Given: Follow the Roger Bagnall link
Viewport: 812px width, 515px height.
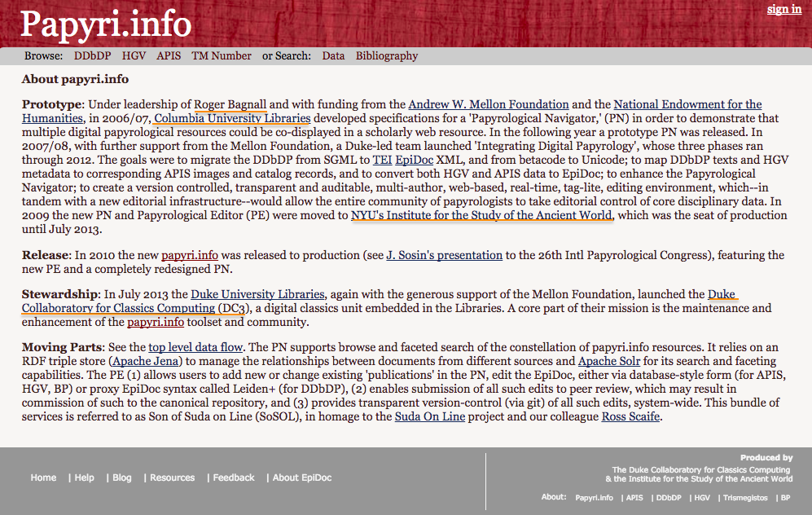Looking at the screenshot, I should tap(230, 104).
